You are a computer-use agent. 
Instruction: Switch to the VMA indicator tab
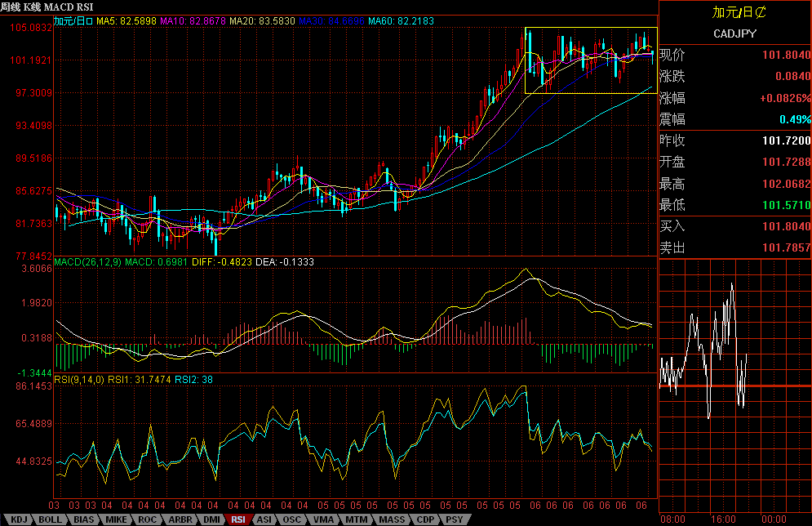[323, 519]
